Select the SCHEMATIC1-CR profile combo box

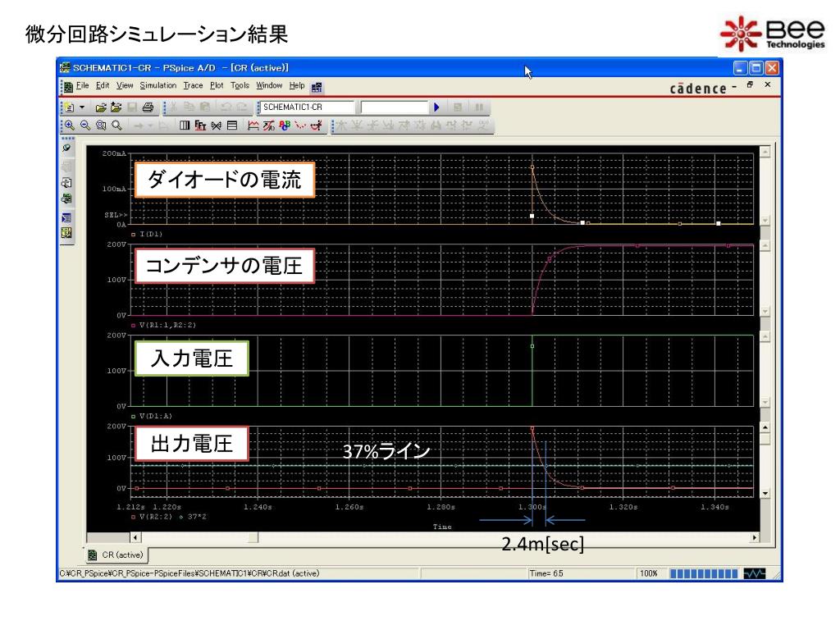(307, 107)
